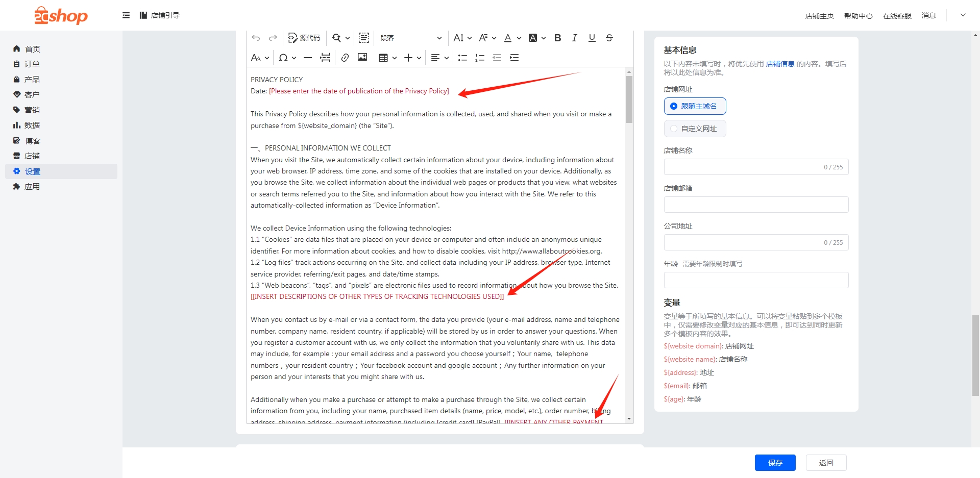Open source code view (源代码)

click(304, 38)
